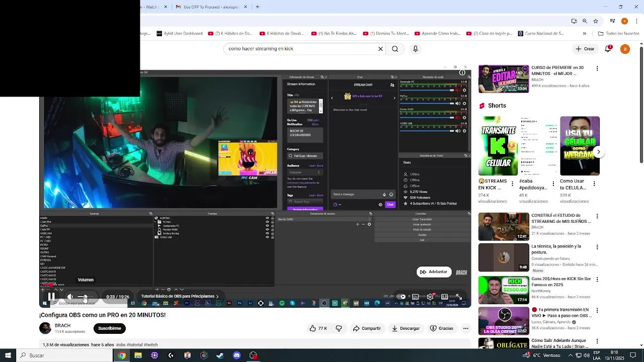The image size is (644, 362).
Task: Switch to the 'Use OTP To Proceed' Gmail tab
Action: [211, 7]
